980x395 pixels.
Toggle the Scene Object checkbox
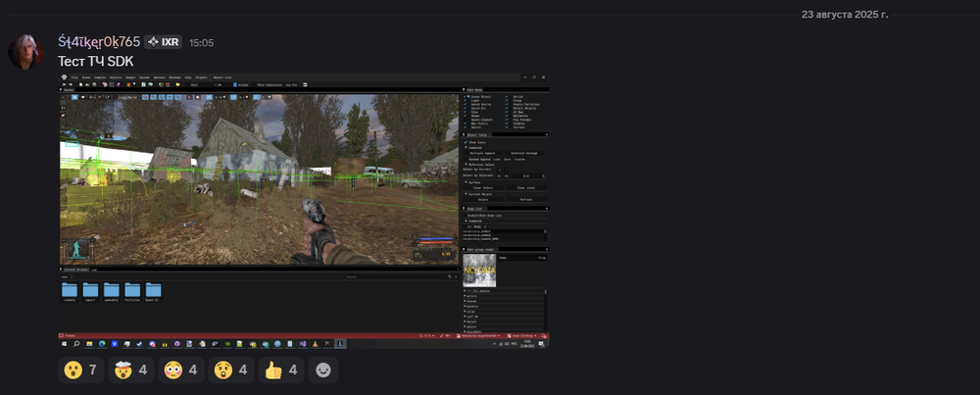pyautogui.click(x=465, y=96)
